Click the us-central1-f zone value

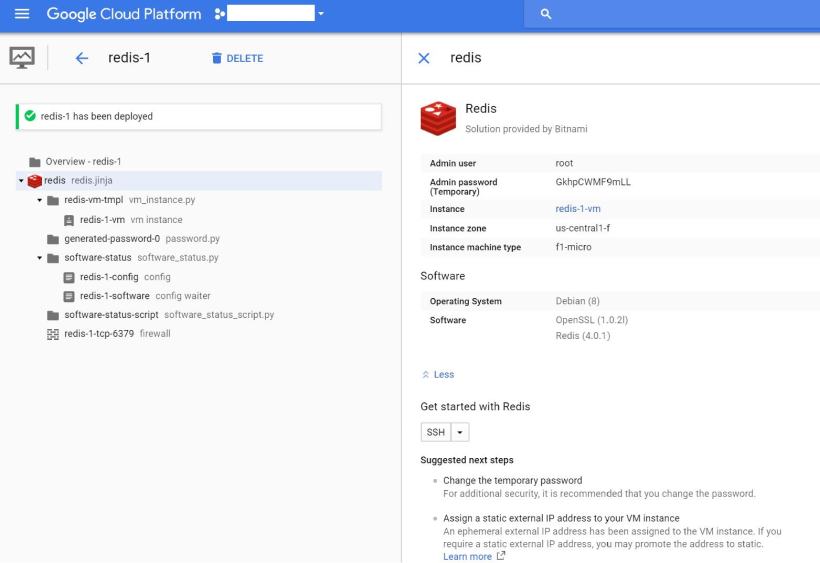coord(583,228)
